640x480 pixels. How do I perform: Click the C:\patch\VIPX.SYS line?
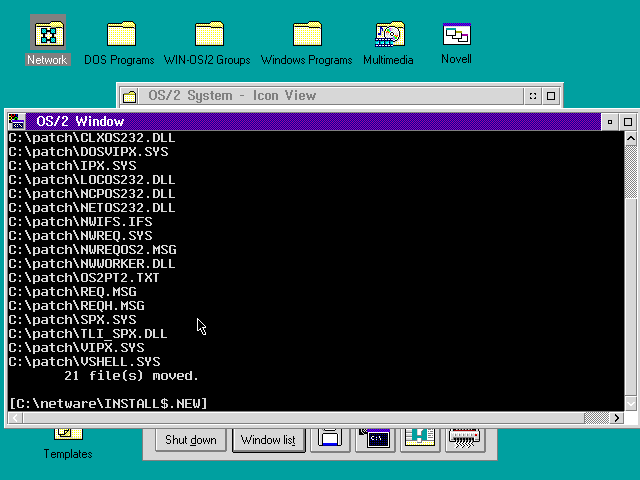[76, 347]
